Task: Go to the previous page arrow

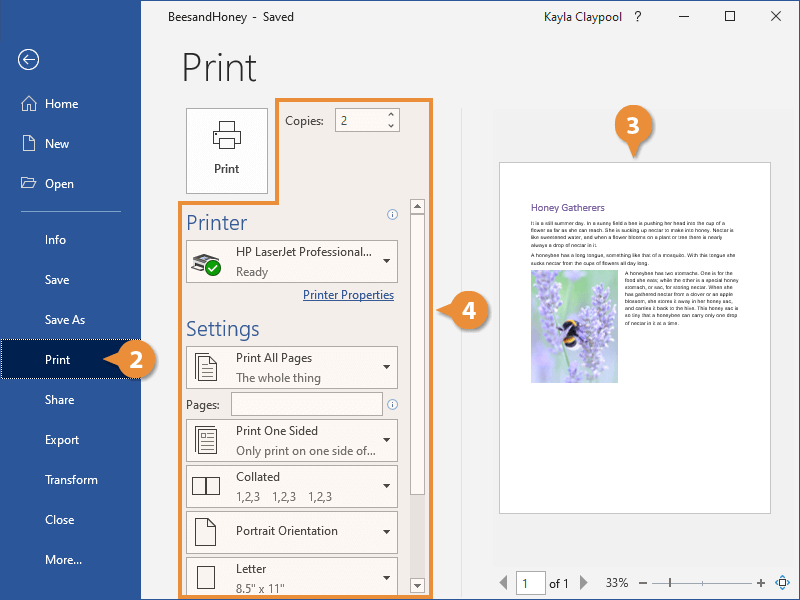Action: (503, 583)
